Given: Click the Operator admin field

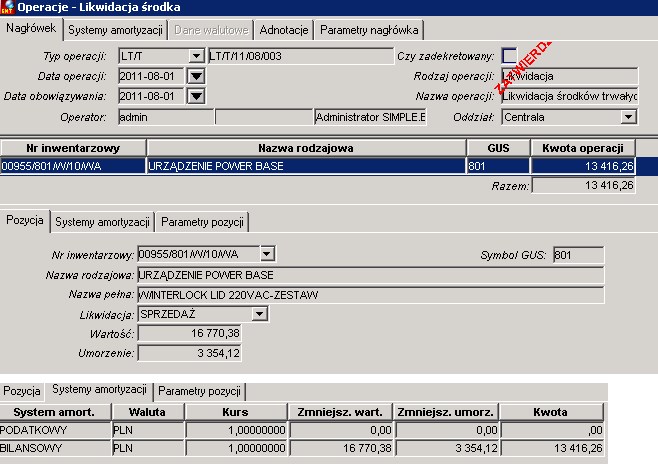Looking at the screenshot, I should pos(166,117).
